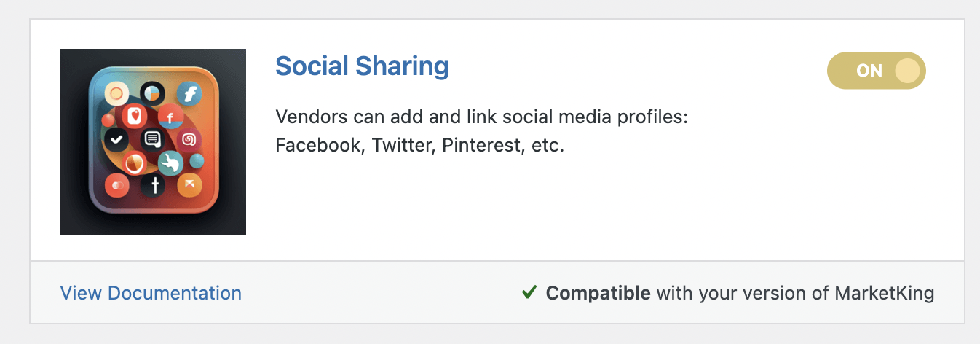Turn off the Social Sharing module toggle

pos(877,71)
